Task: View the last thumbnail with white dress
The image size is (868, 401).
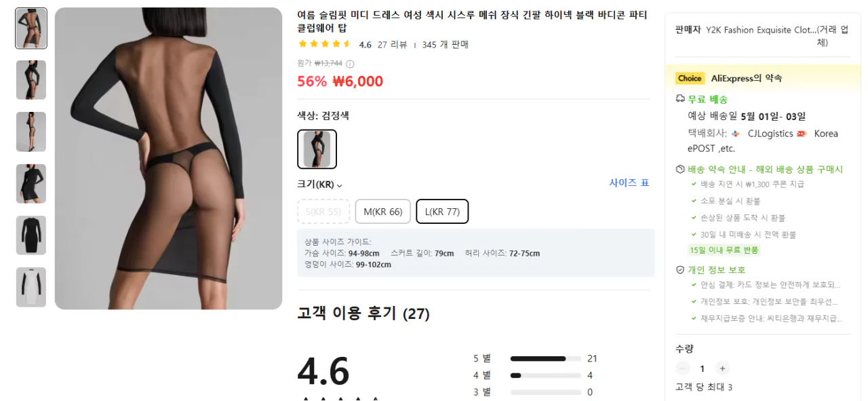Action: click(x=31, y=287)
